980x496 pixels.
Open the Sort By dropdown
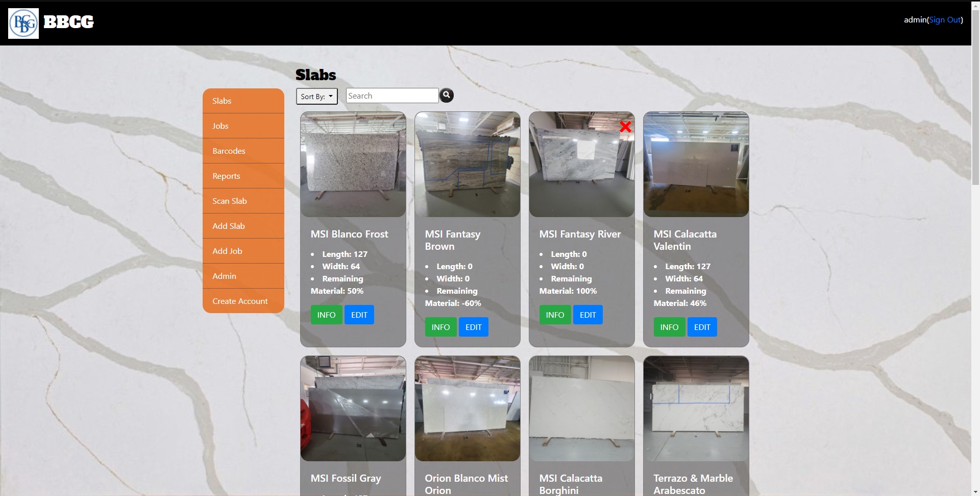pos(317,96)
